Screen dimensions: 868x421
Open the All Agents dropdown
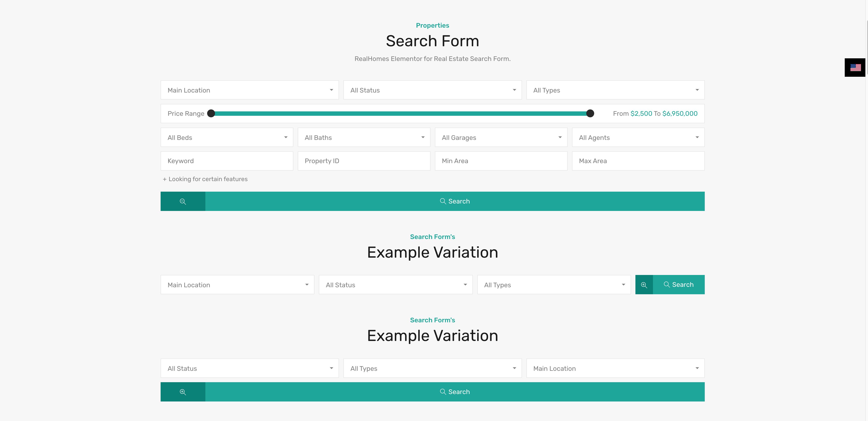click(x=638, y=137)
